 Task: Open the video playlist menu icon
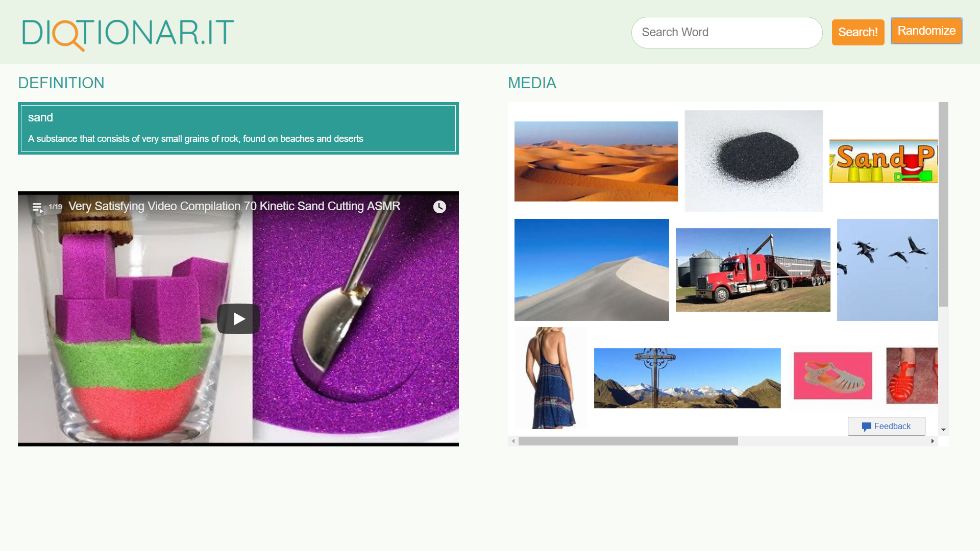(38, 208)
